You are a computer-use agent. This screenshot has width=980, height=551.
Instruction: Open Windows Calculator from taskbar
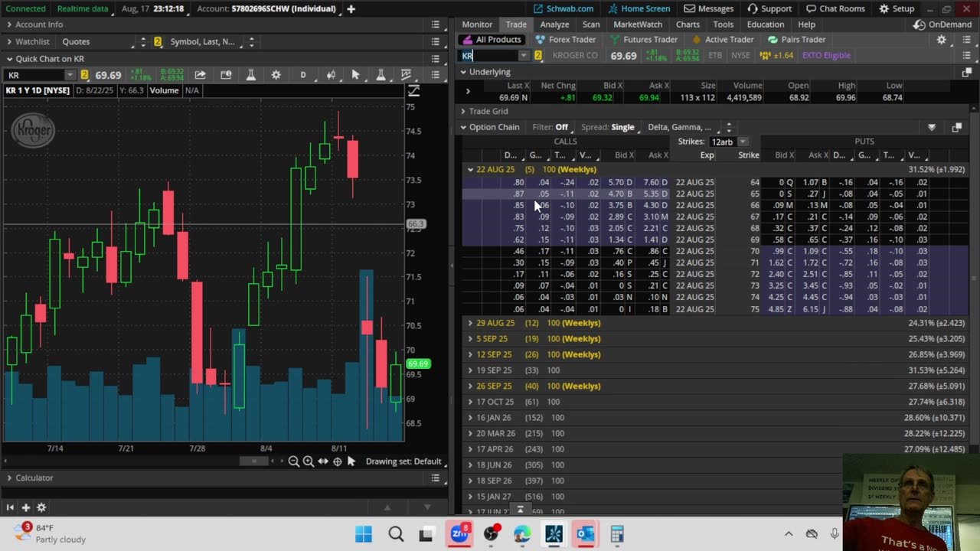pyautogui.click(x=617, y=533)
